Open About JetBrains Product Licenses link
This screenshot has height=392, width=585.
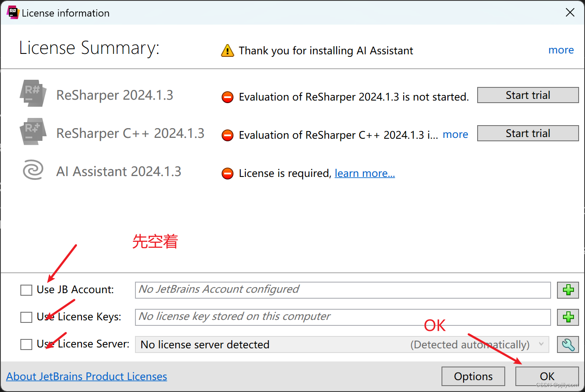click(x=87, y=376)
